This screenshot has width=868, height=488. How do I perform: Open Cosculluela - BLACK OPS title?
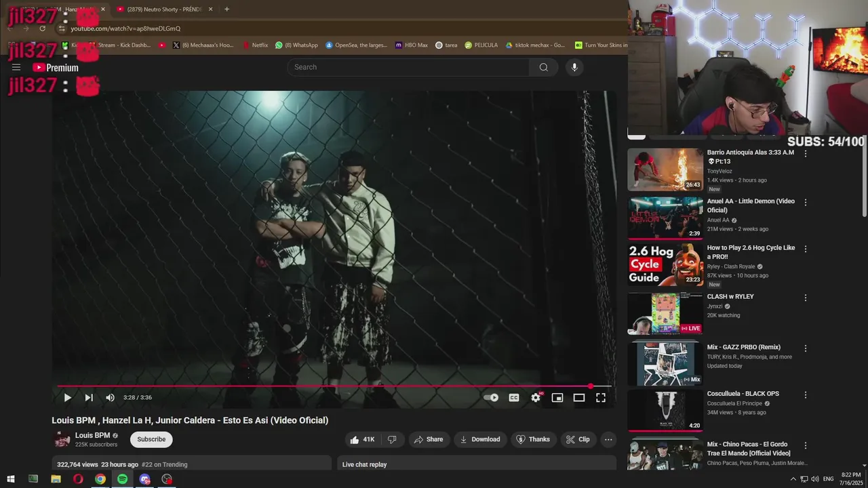coord(743,394)
